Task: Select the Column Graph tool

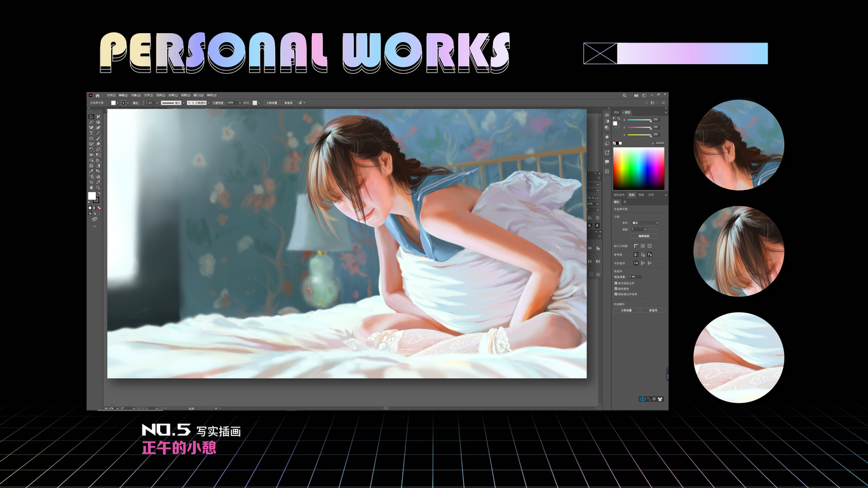Action: coord(98,177)
